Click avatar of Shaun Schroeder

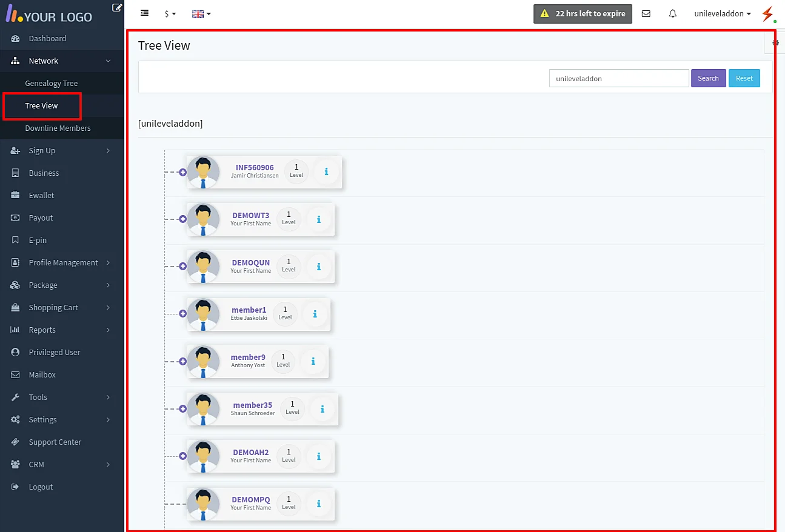click(204, 409)
